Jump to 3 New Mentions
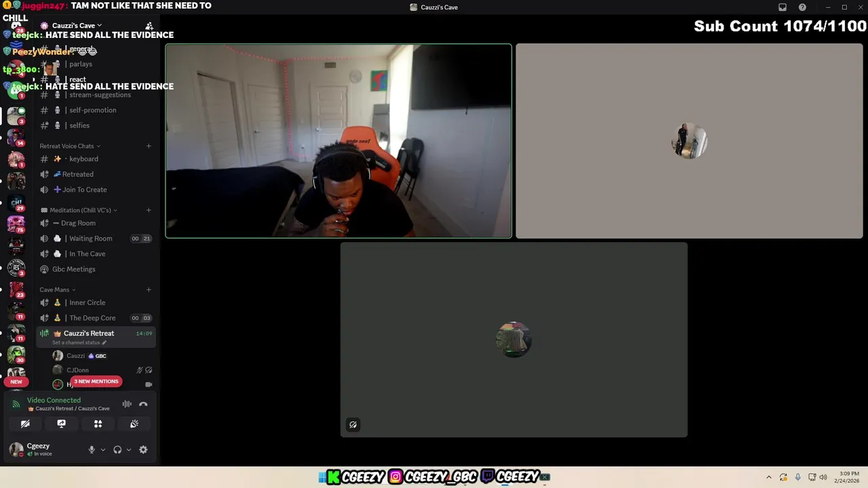Image resolution: width=868 pixels, height=488 pixels. (x=96, y=382)
